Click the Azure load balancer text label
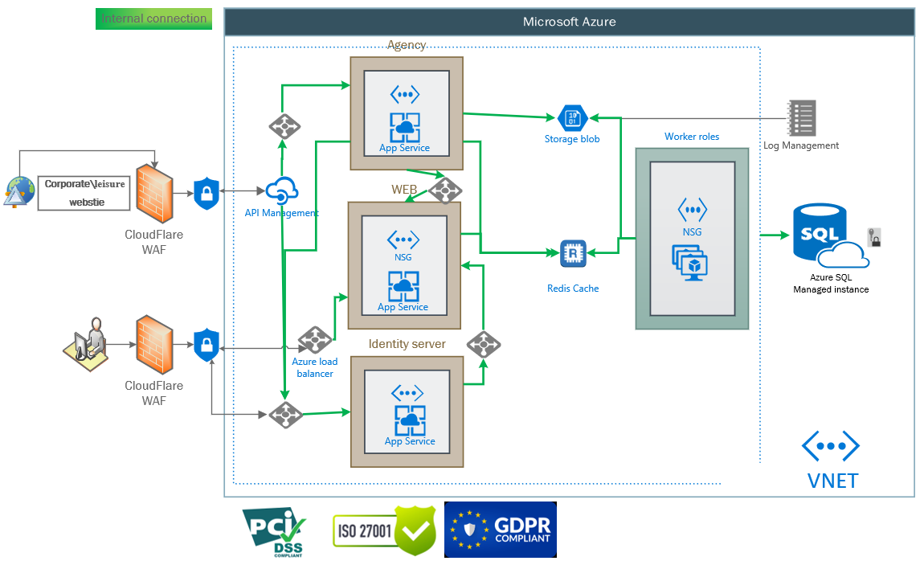The image size is (924, 565). tap(315, 367)
